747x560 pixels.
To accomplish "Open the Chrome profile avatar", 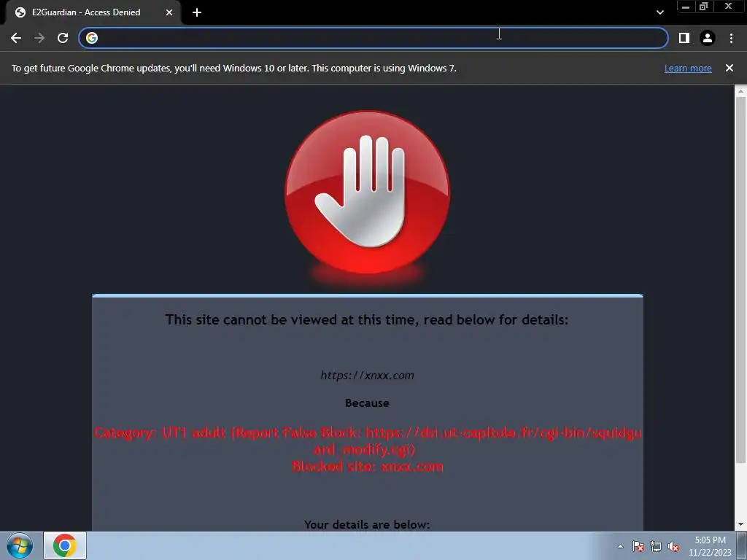I will [x=708, y=38].
